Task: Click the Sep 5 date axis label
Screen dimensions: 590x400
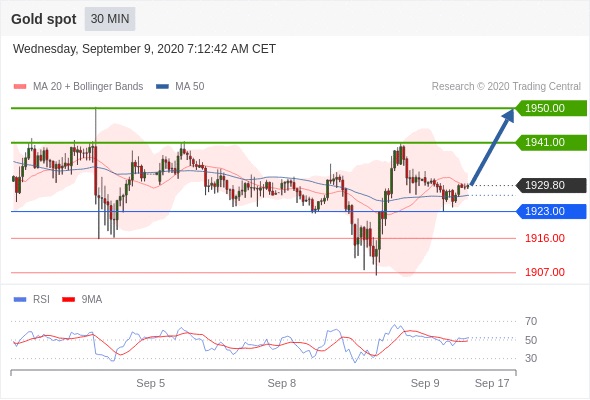Action: [x=151, y=383]
